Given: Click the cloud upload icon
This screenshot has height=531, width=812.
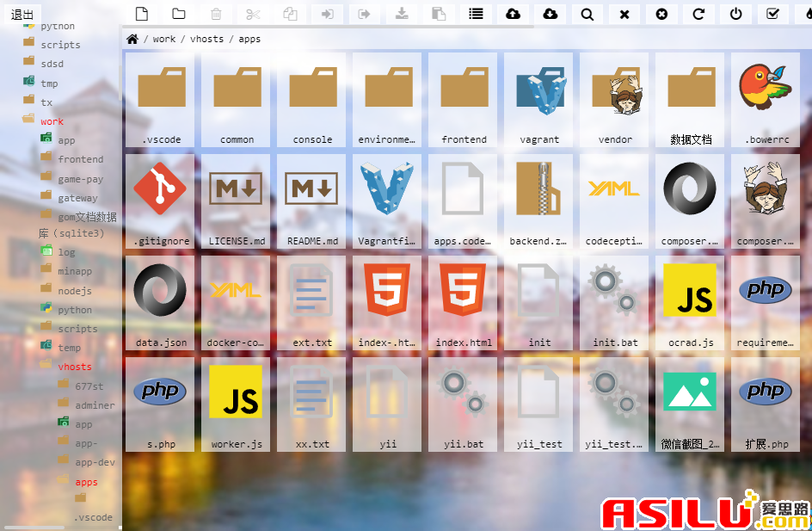Looking at the screenshot, I should [x=514, y=14].
